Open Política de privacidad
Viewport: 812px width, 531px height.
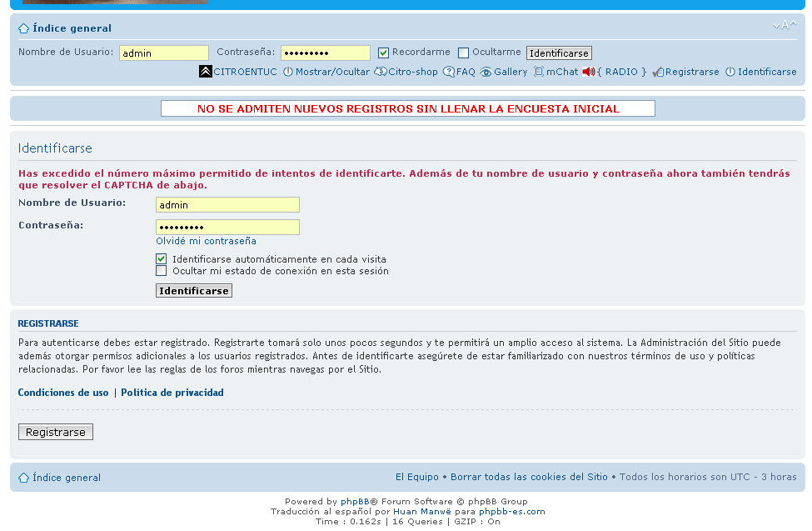tap(172, 393)
